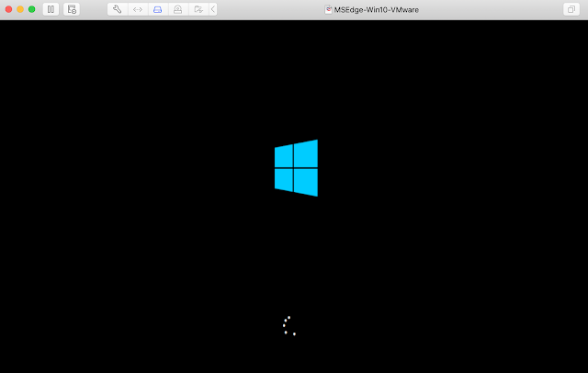This screenshot has width=588, height=373.
Task: Click the MSEdge-Win10-VMware title text
Action: pos(376,10)
